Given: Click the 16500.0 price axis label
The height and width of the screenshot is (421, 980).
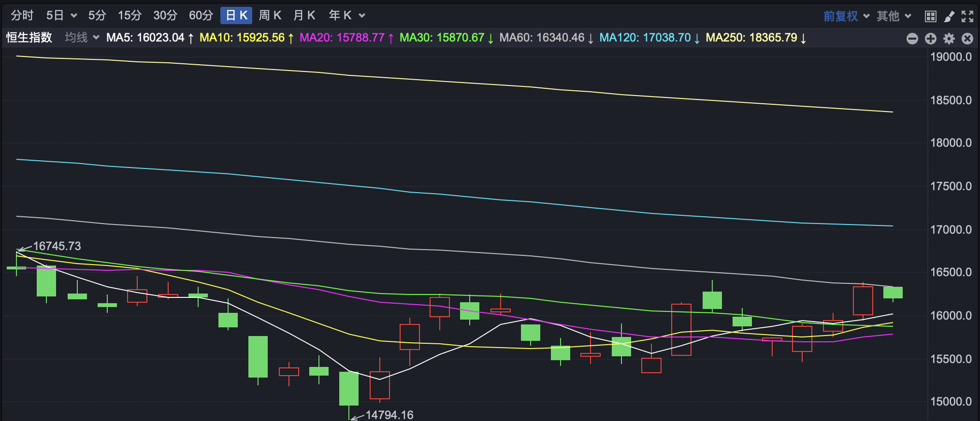Looking at the screenshot, I should click(951, 272).
